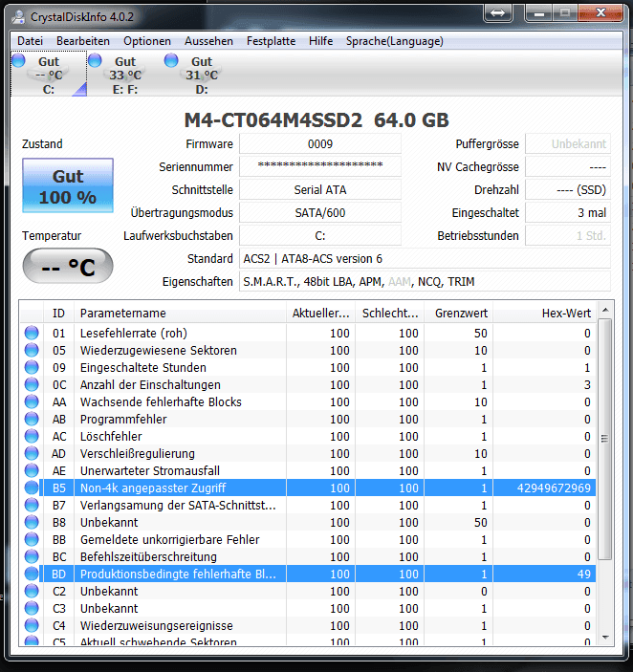Image resolution: width=633 pixels, height=672 pixels.
Task: Select the C: drive tab
Action: (x=49, y=74)
